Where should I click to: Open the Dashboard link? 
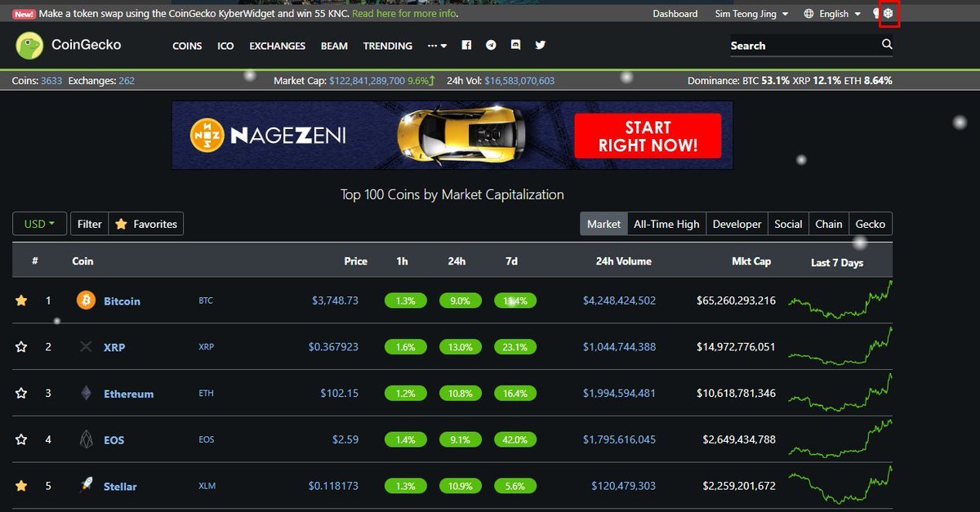coord(675,14)
